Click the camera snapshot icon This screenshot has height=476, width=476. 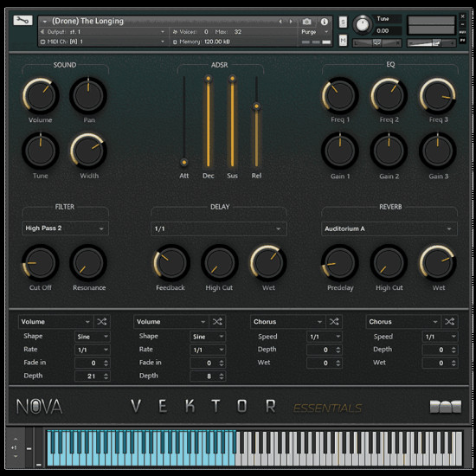[x=306, y=22]
